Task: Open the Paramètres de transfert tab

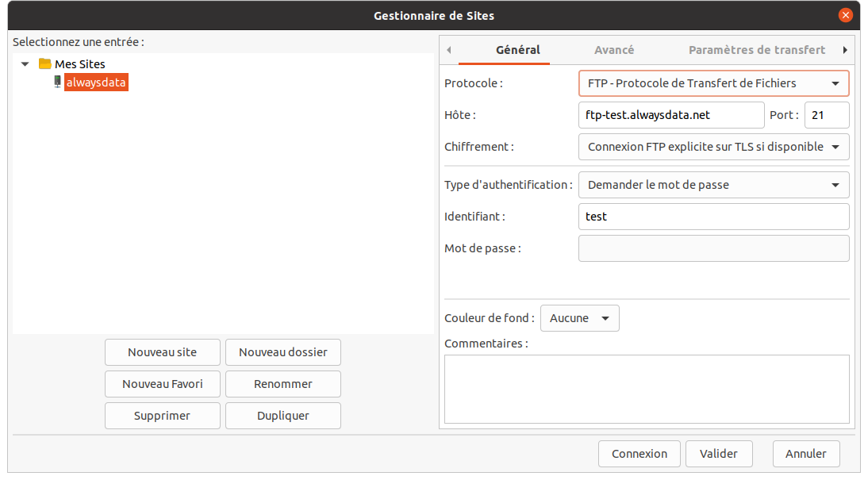Action: point(756,49)
